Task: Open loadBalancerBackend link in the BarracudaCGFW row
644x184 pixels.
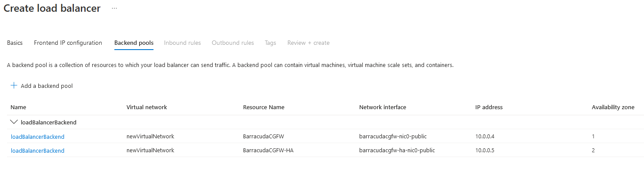Action: point(37,137)
